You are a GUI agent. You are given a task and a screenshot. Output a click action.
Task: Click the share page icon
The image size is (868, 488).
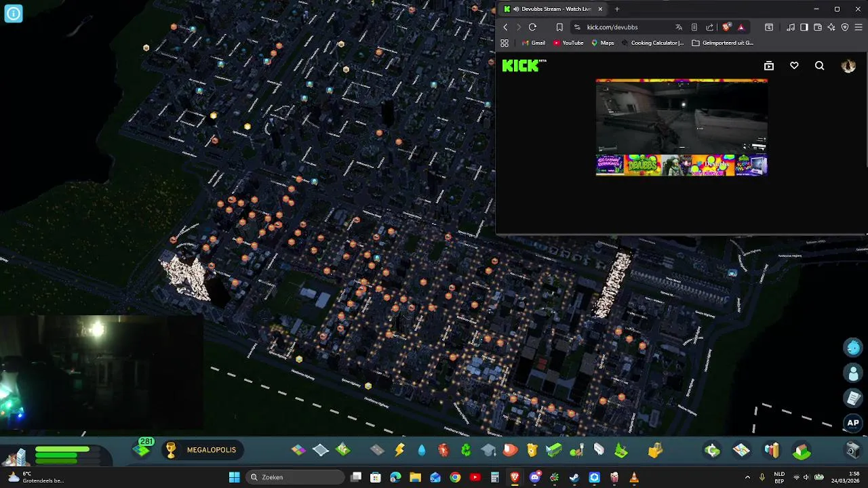(x=710, y=27)
